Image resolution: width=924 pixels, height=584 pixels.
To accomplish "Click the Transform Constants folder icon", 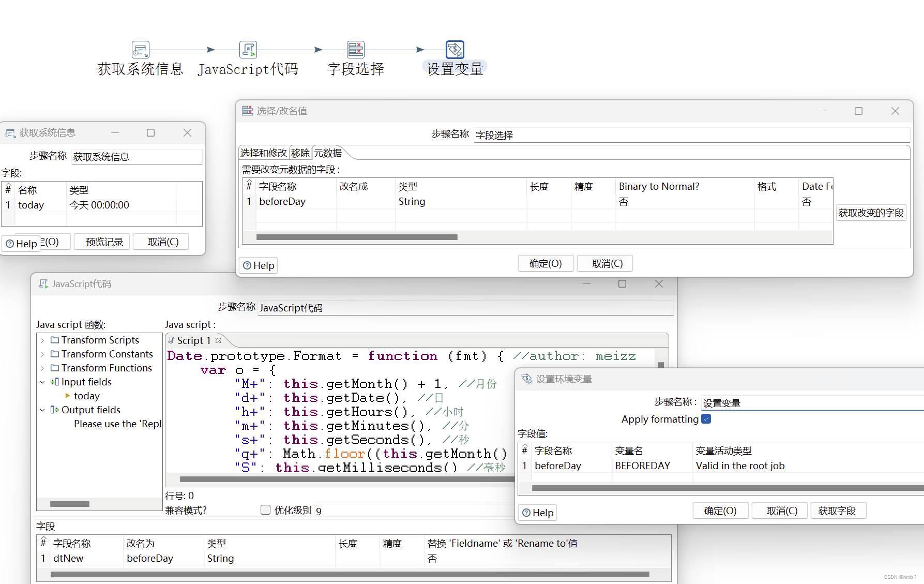I will 55,354.
